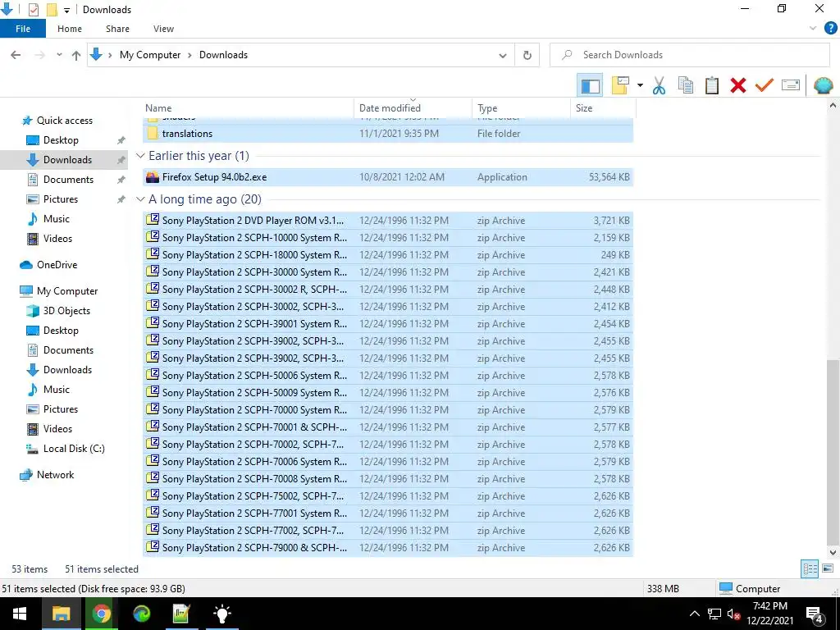The width and height of the screenshot is (840, 630).
Task: Click the orange checkmark rename icon
Action: coord(764,85)
